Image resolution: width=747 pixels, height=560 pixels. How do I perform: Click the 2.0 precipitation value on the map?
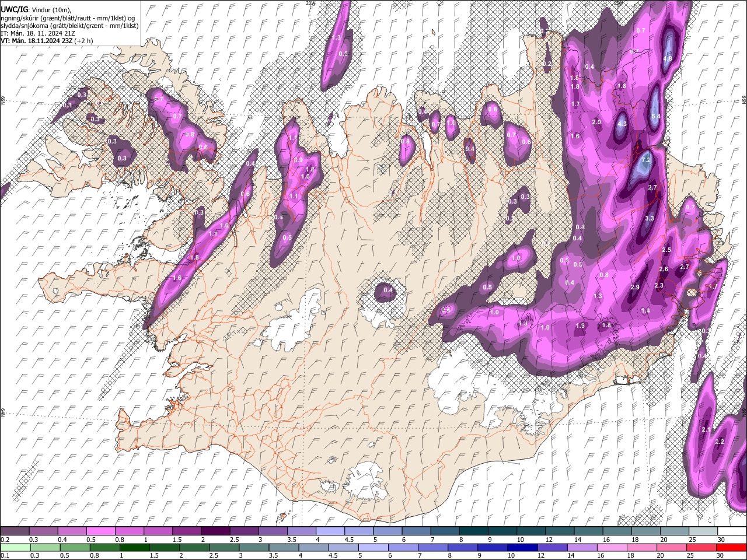[596, 122]
